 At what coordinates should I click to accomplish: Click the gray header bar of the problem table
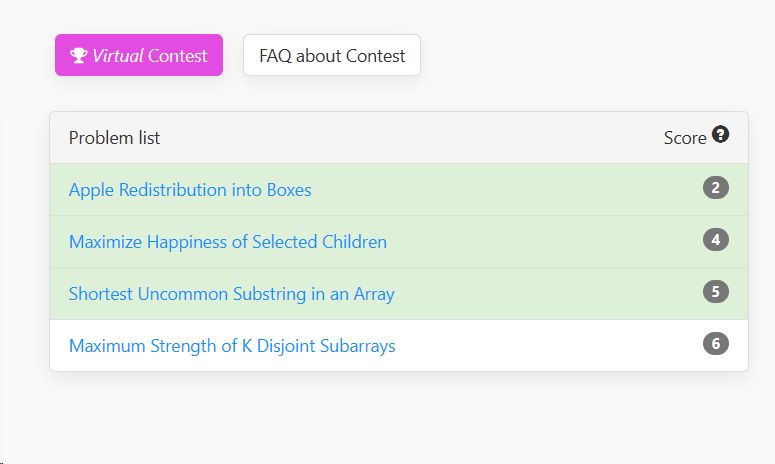[x=399, y=138]
